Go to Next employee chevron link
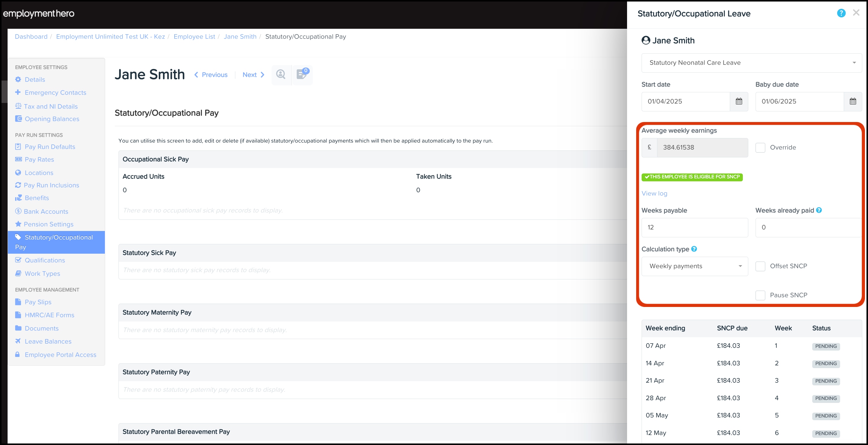 click(253, 75)
